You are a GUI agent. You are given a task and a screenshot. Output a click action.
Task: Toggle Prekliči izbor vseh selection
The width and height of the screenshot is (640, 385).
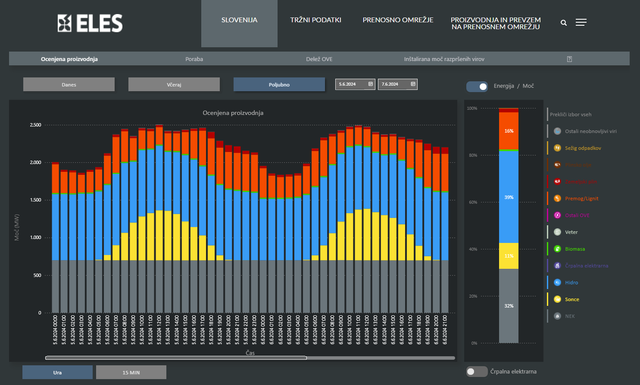(x=570, y=115)
